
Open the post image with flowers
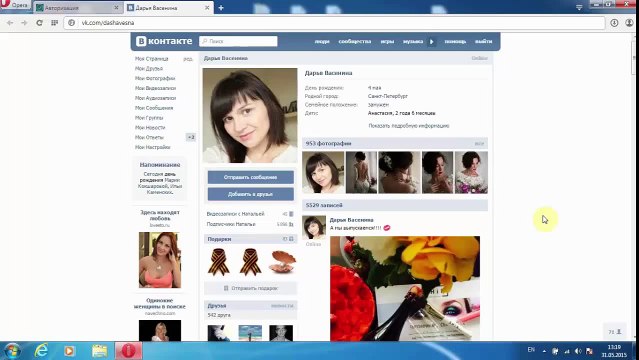(405, 288)
